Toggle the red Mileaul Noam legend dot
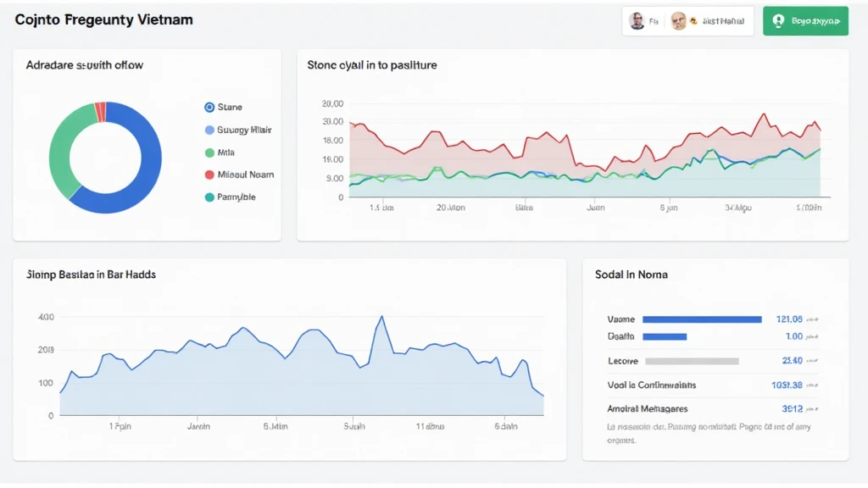The width and height of the screenshot is (868, 488). (209, 175)
